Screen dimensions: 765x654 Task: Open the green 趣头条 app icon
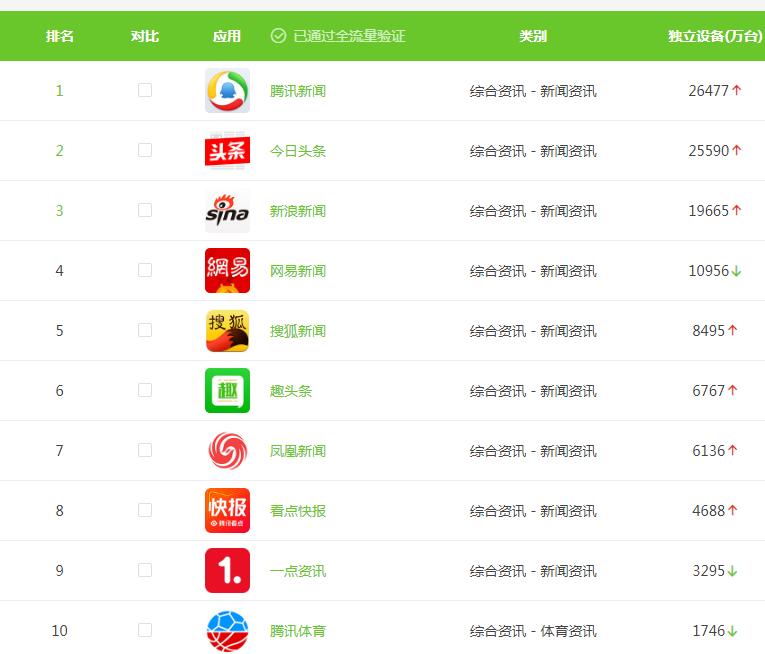[227, 390]
